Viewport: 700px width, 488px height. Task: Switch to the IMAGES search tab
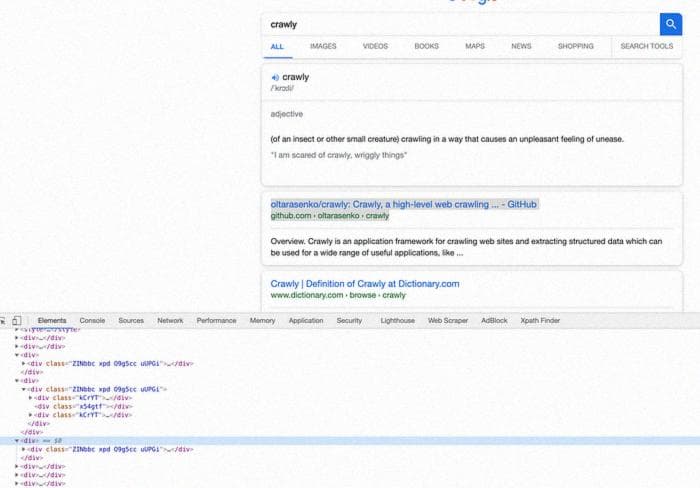click(323, 46)
